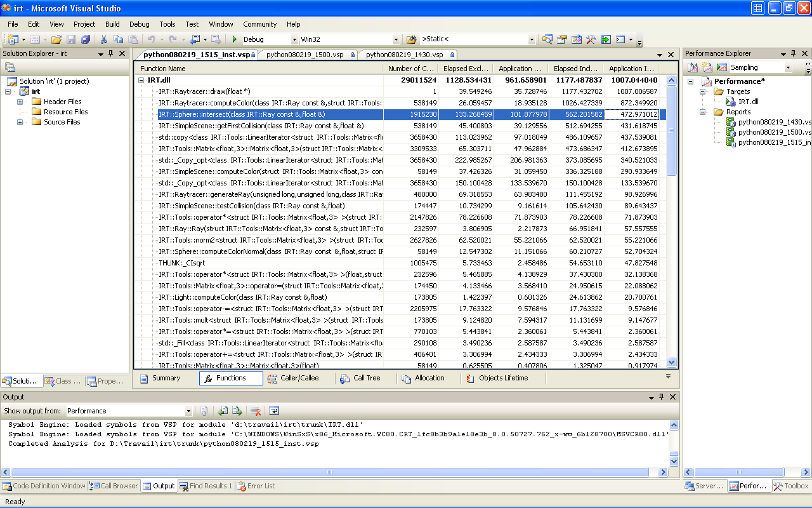Image resolution: width=812 pixels, height=508 pixels.
Task: Expand the Header Files folder
Action: pos(20,102)
